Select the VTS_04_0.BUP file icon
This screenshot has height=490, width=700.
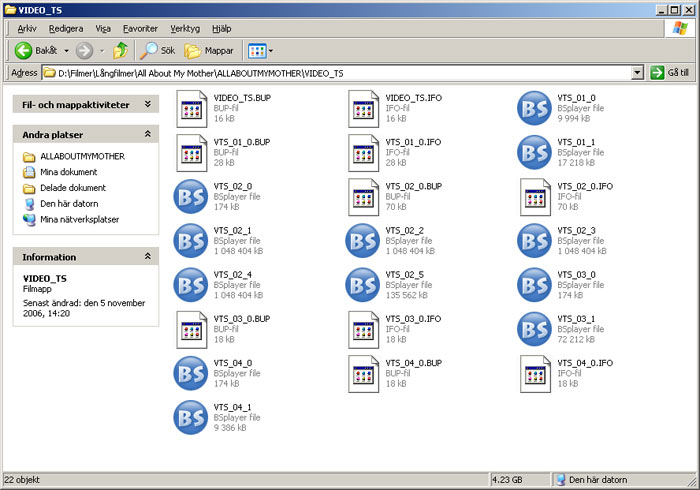364,372
